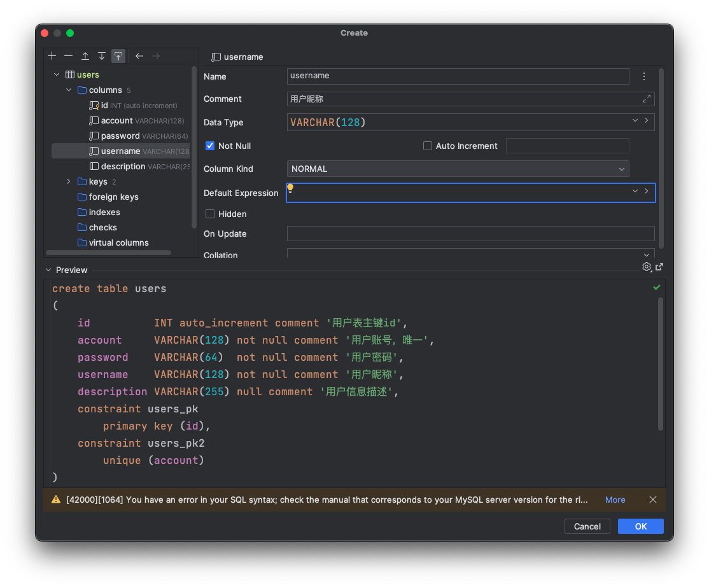Click the More link in error banner
Screen dimensions: 709x588
click(615, 500)
